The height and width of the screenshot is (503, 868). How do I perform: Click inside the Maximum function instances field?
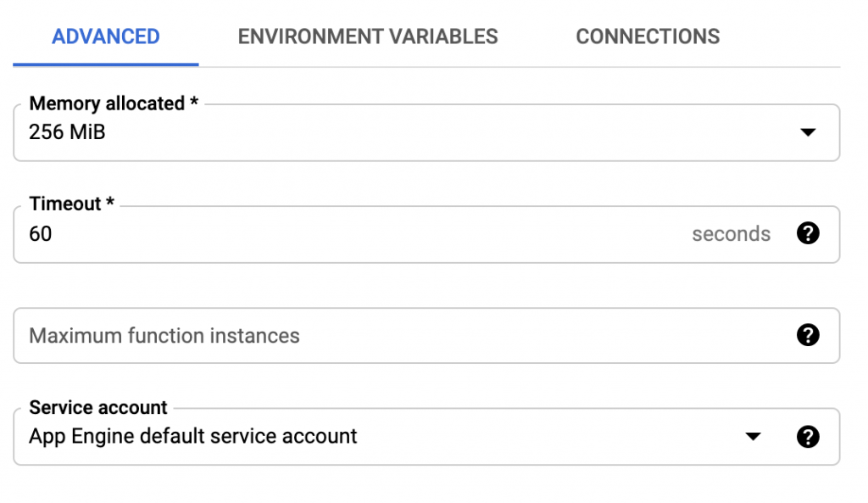click(x=254, y=336)
